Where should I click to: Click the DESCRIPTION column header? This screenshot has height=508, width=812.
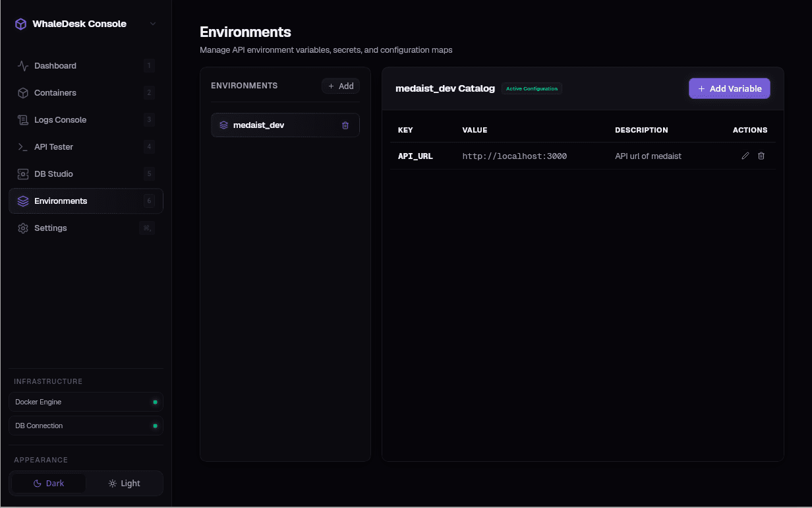641,130
